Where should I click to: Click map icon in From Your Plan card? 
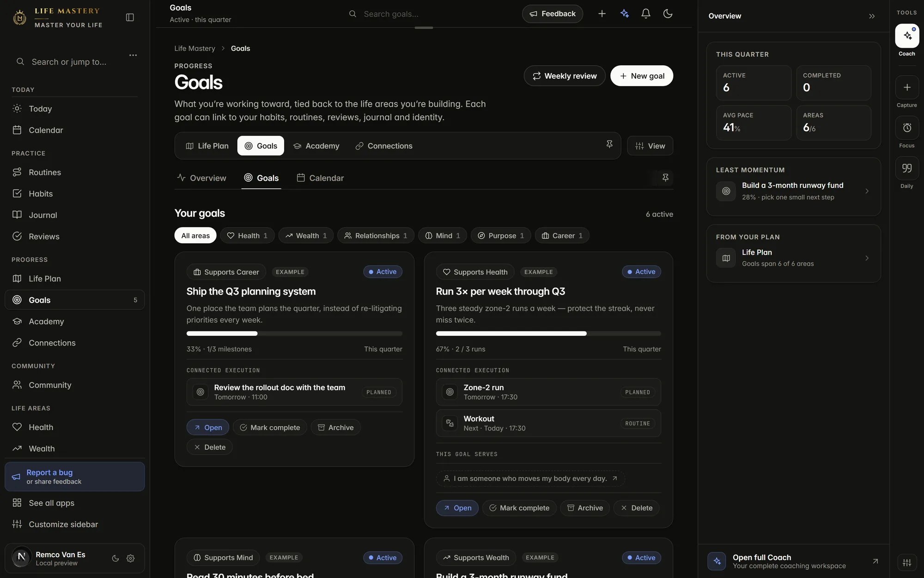click(726, 258)
